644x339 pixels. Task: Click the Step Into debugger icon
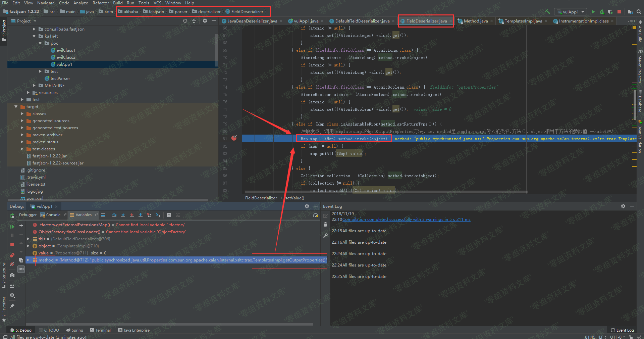point(123,215)
